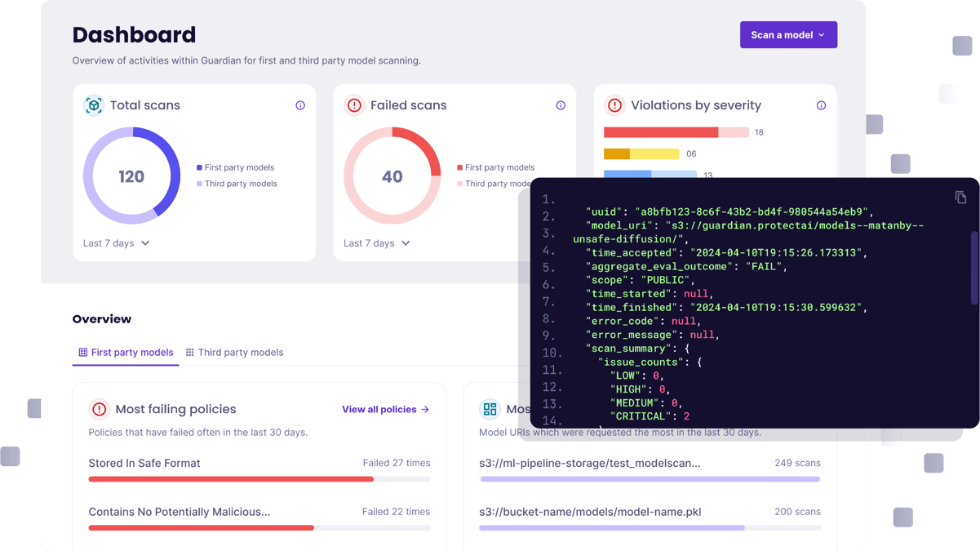Click the red critical severity bar

(661, 132)
